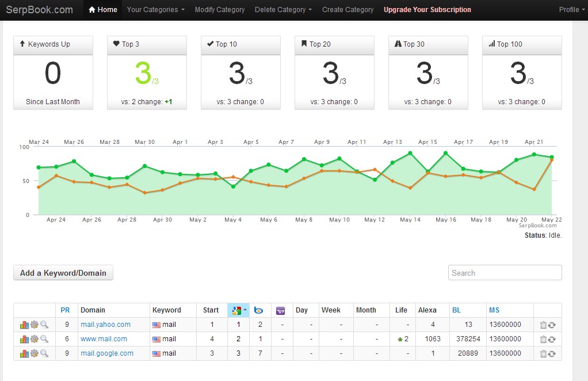Click the Life column header
Image resolution: width=588 pixels, height=381 pixels.
click(401, 310)
